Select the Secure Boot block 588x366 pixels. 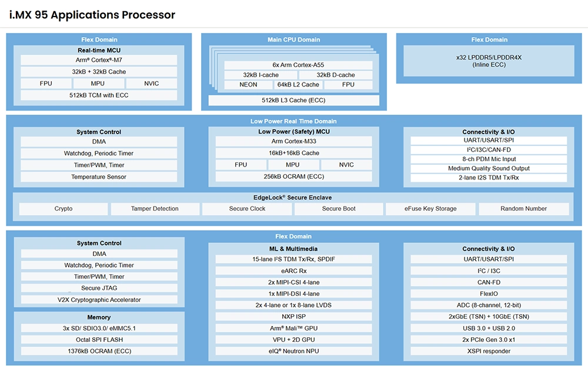point(339,209)
